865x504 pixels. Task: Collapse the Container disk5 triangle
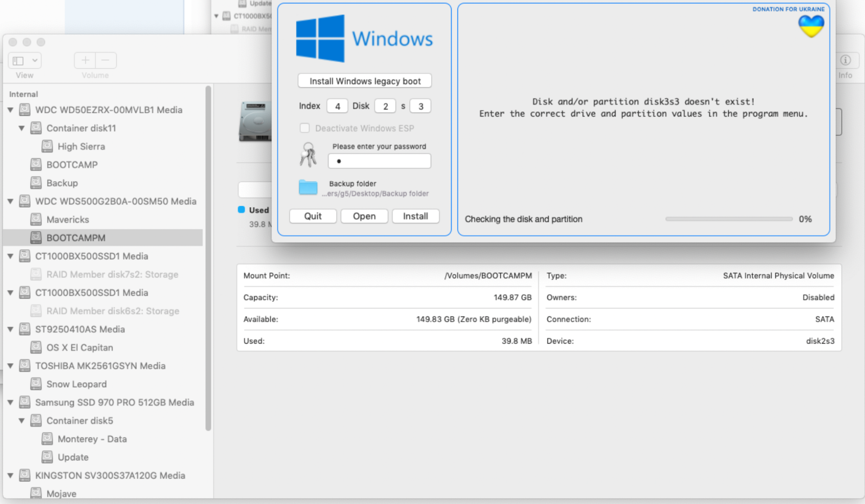tap(22, 421)
